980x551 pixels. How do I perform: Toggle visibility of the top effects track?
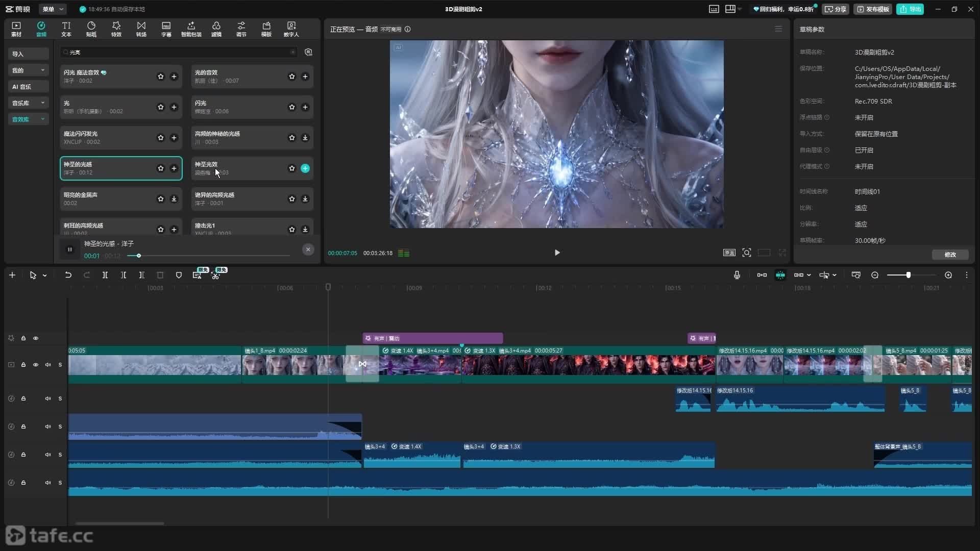click(36, 338)
